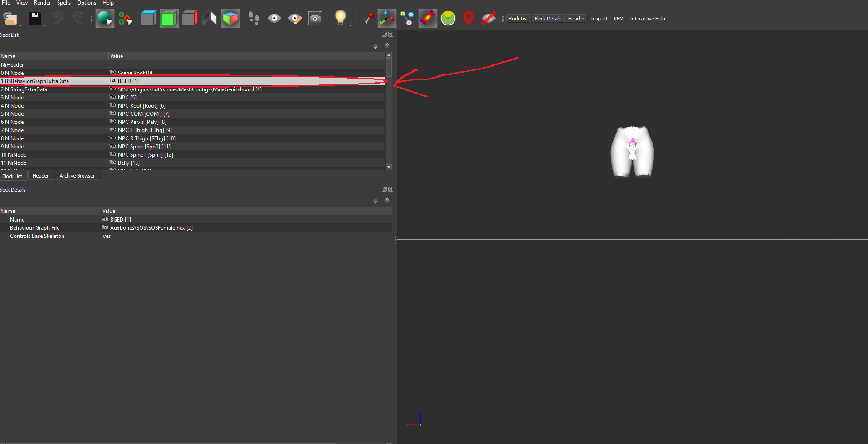Open the Save icon dropdown arrow
Screen dimensions: 868x444
point(45,25)
